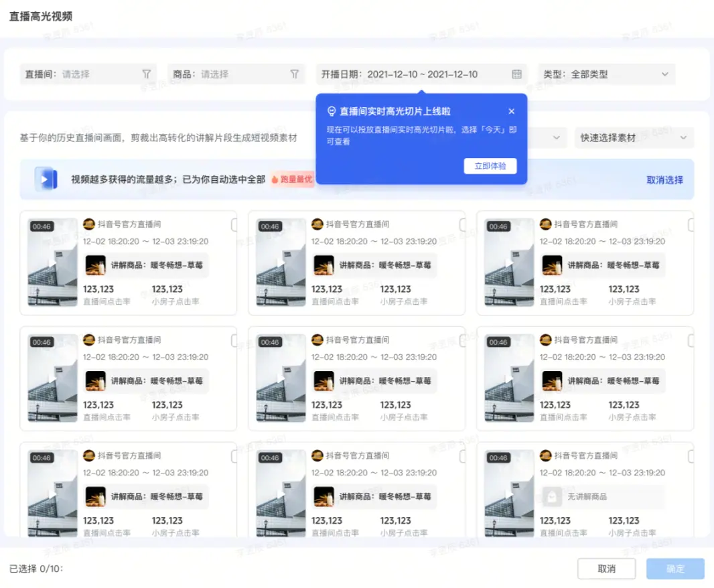The image size is (714, 588).
Task: Click the 确定 button
Action: click(675, 569)
